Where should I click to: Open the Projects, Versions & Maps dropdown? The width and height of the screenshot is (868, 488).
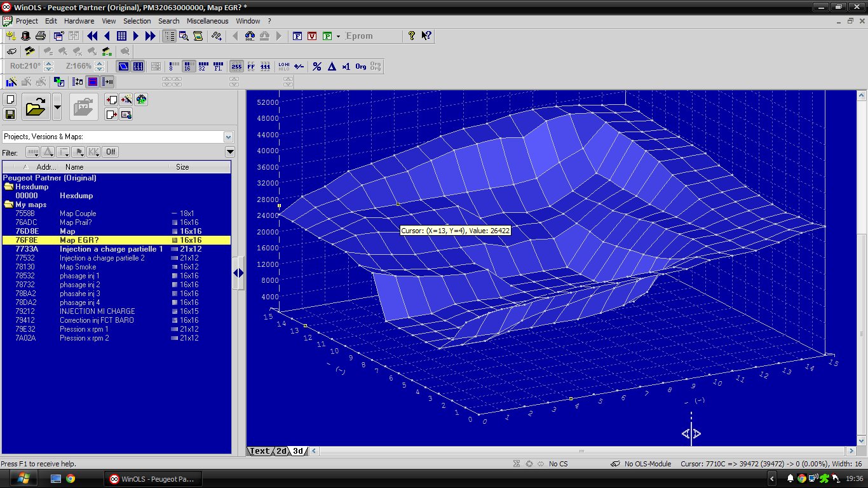228,137
